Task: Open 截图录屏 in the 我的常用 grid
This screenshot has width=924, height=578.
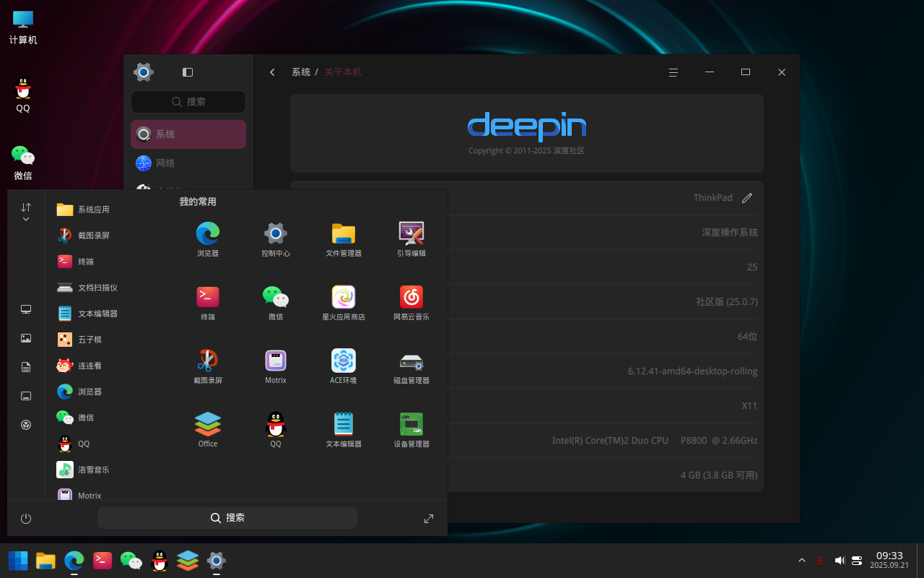Action: [x=208, y=366]
